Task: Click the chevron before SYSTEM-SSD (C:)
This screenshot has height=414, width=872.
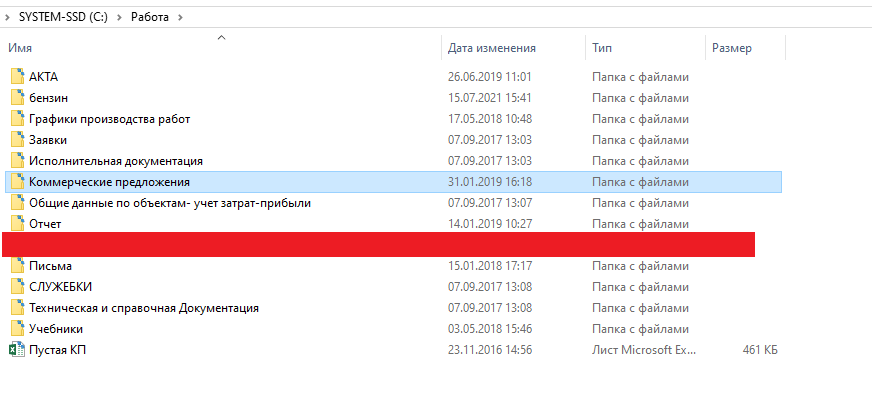Action: click(x=8, y=17)
